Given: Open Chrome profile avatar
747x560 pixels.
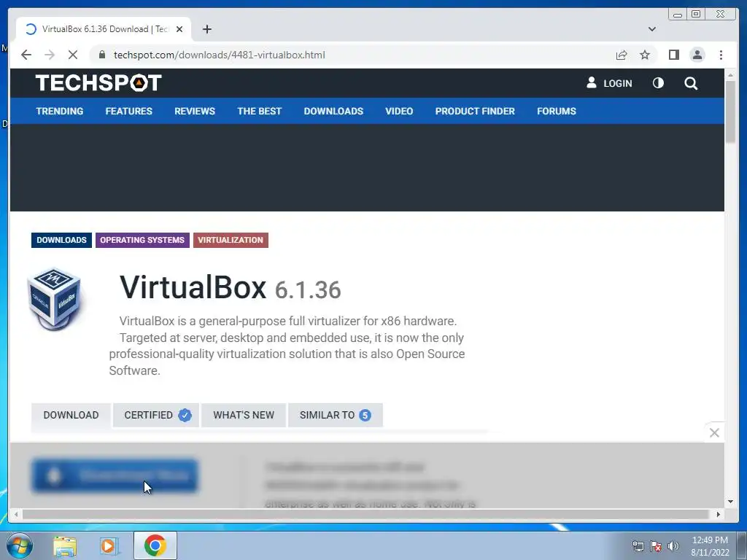Looking at the screenshot, I should 697,55.
